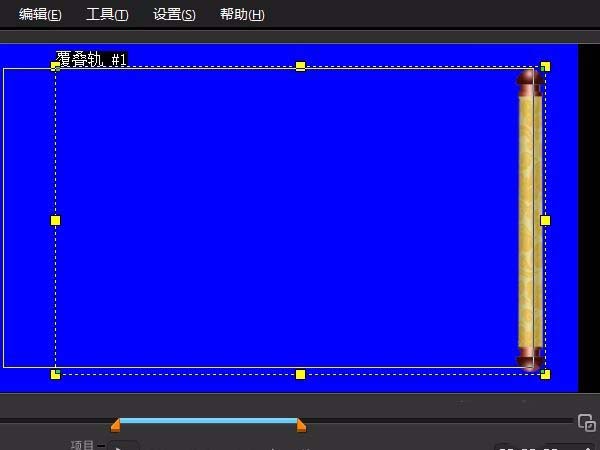Open the 帮助(H) menu
This screenshot has height=450, width=600.
pos(242,15)
